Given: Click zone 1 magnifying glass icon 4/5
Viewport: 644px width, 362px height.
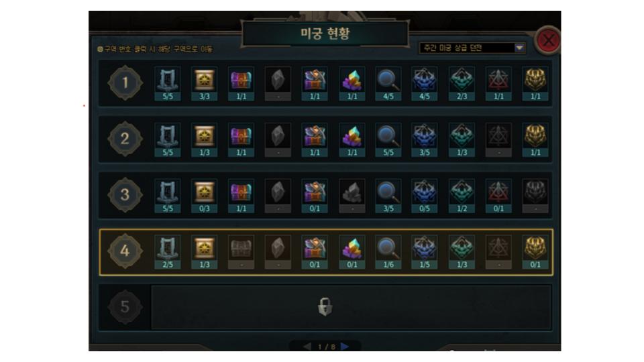Looking at the screenshot, I should point(388,84).
